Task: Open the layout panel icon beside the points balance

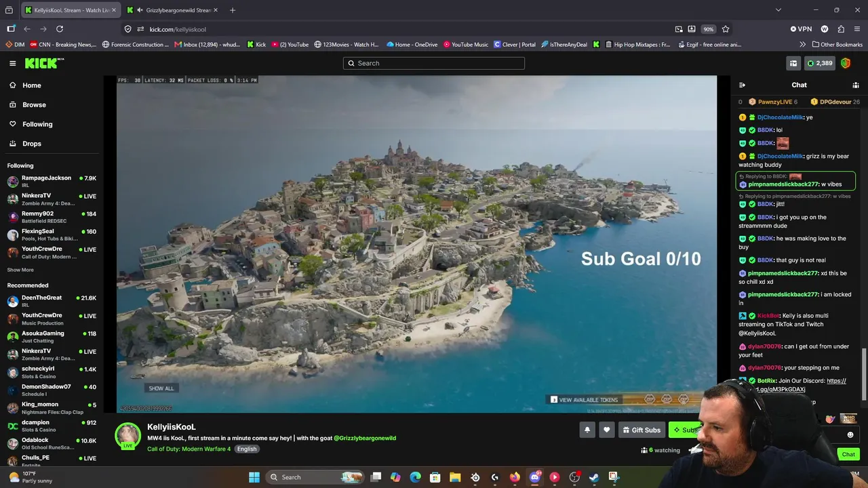Action: pyautogui.click(x=793, y=63)
